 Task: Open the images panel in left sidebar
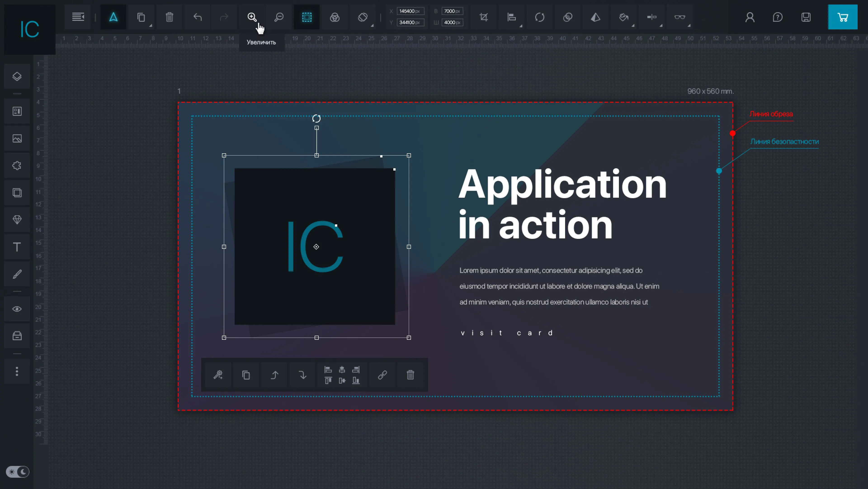[17, 139]
